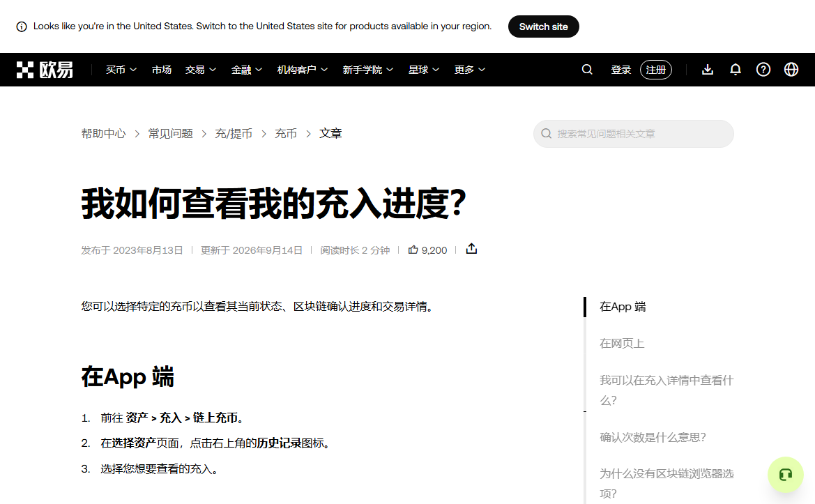
Task: Click step 3 选择您想要查看的充入
Action: point(160,469)
